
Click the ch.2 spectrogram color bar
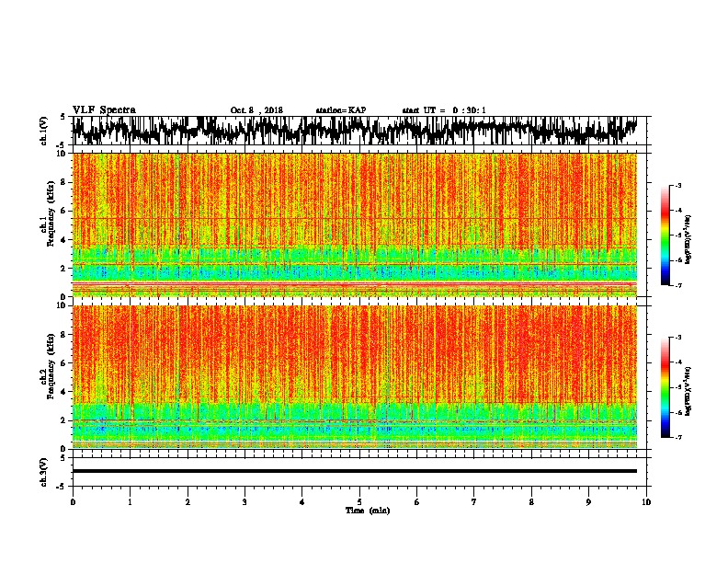(x=665, y=387)
